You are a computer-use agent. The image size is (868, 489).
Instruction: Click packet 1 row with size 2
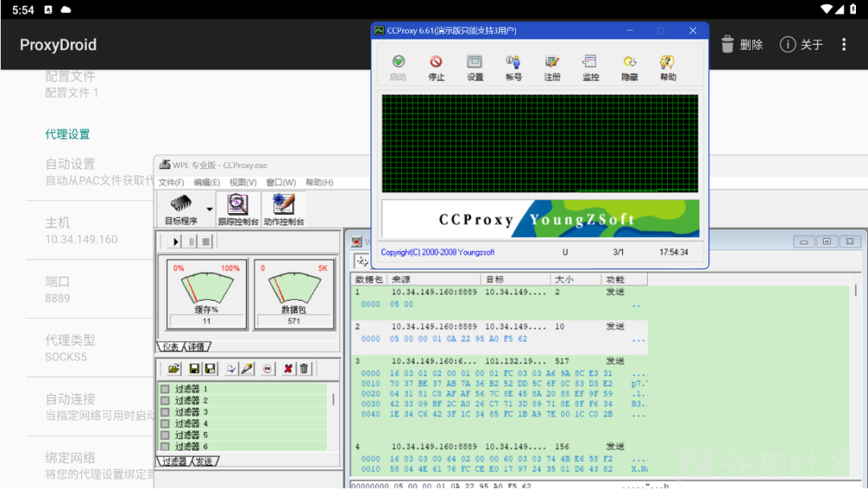[x=498, y=292]
